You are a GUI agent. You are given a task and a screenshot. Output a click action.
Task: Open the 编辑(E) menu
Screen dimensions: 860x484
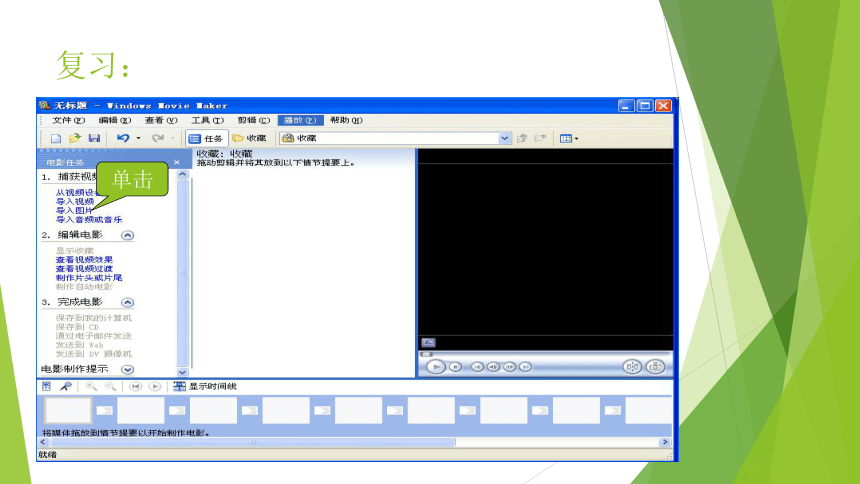point(115,120)
